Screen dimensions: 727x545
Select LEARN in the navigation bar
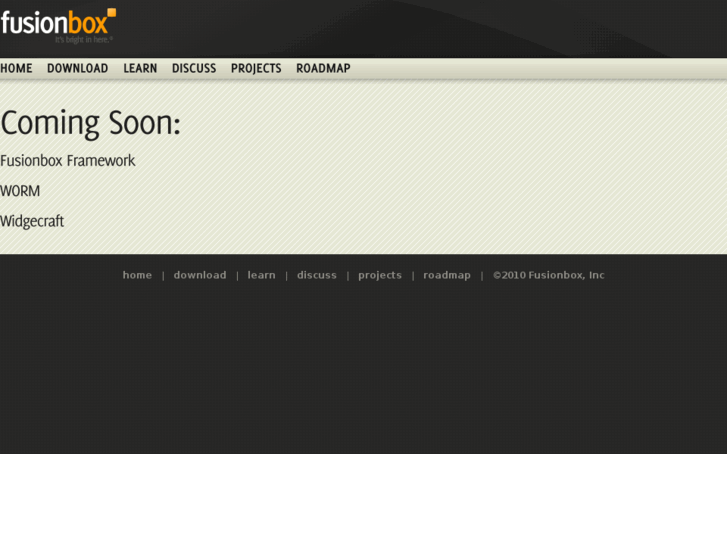[x=140, y=69]
